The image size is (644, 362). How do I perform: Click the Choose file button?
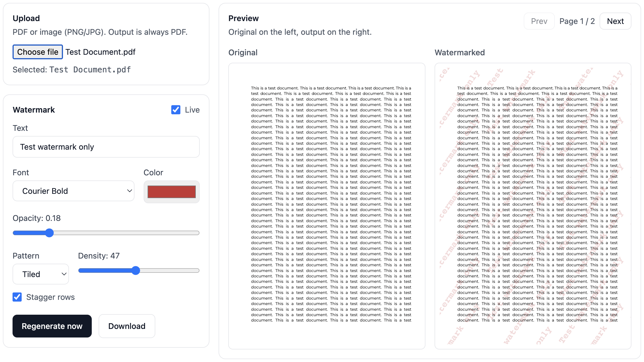click(37, 52)
